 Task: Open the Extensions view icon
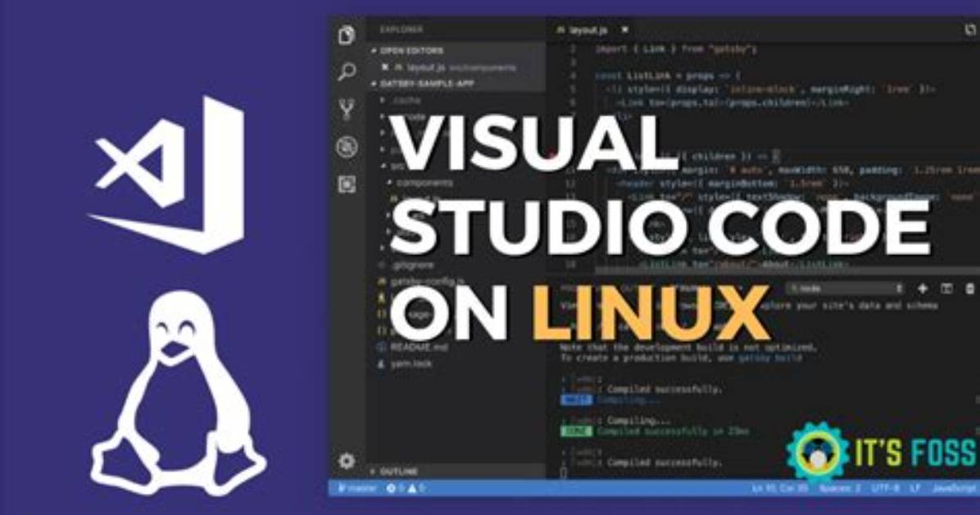[x=347, y=185]
